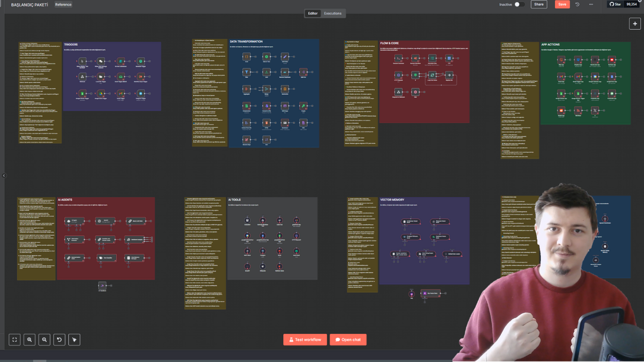This screenshot has width=644, height=362.
Task: Click the Open chat button
Action: tap(348, 340)
